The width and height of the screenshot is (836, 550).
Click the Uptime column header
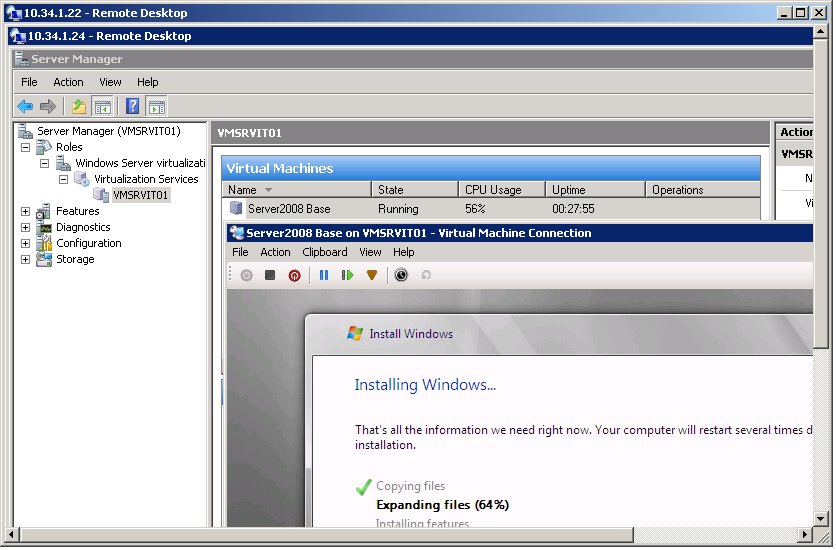point(596,190)
